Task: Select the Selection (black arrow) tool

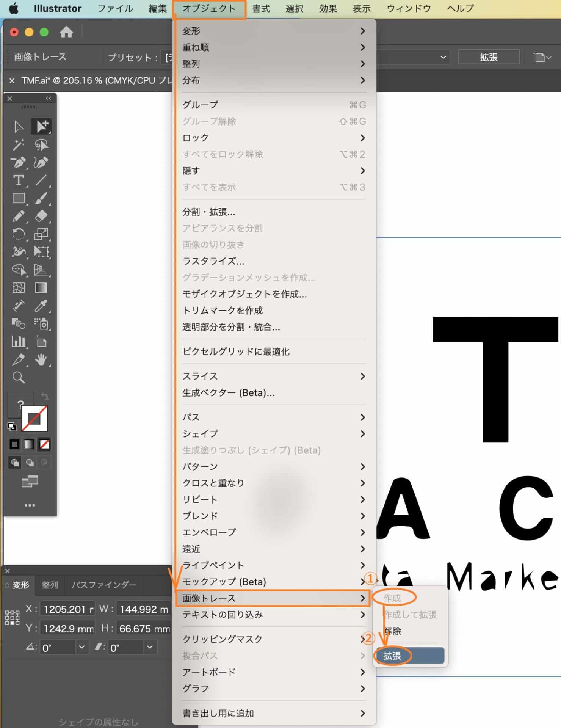Action: [x=18, y=126]
